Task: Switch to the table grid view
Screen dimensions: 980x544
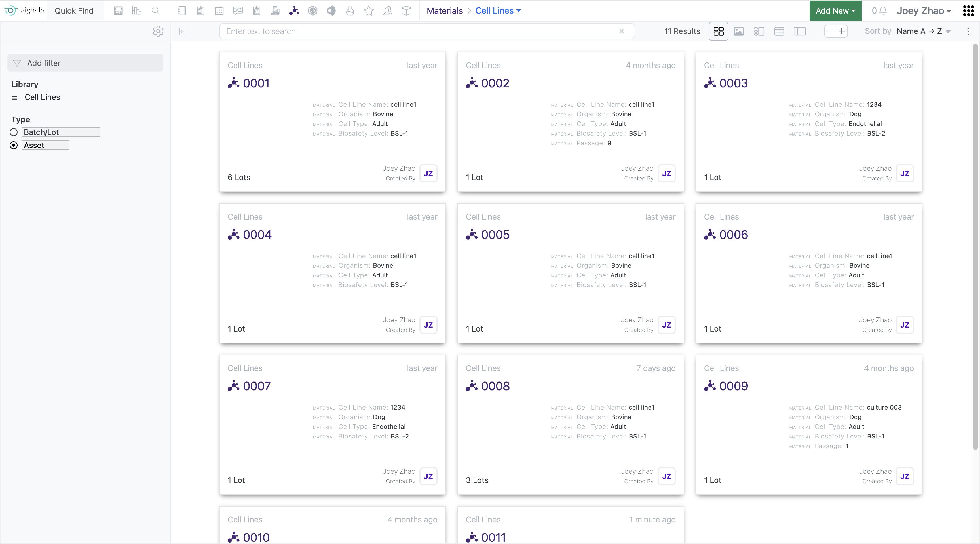Action: click(x=779, y=31)
